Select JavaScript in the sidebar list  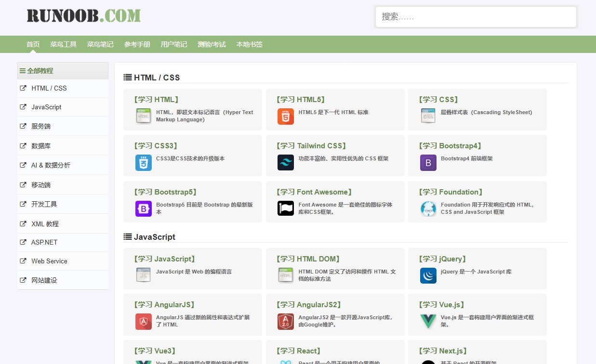coord(46,107)
